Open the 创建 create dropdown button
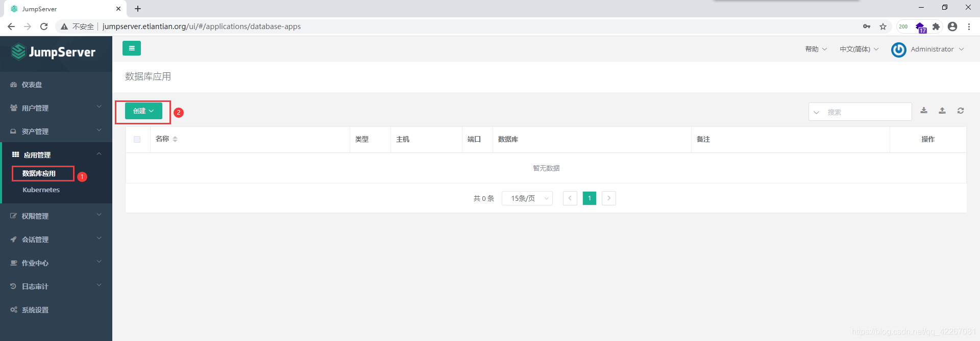 (x=143, y=111)
